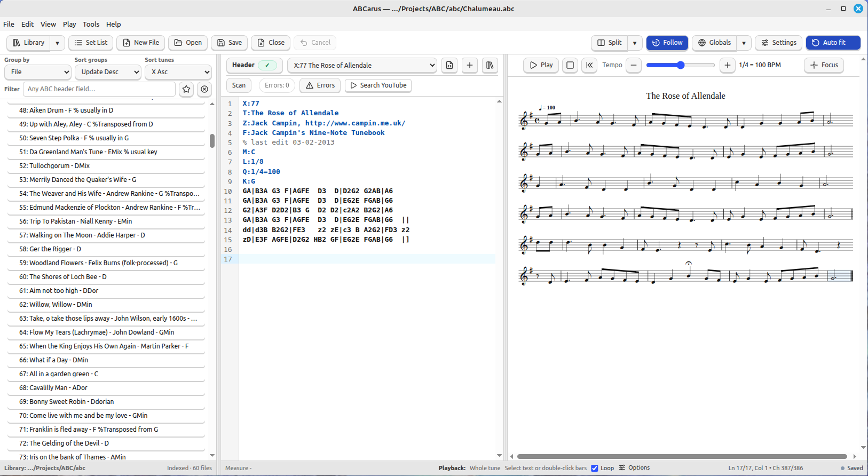Select tune 52: Tullochgorum - DMix

[x=106, y=166]
